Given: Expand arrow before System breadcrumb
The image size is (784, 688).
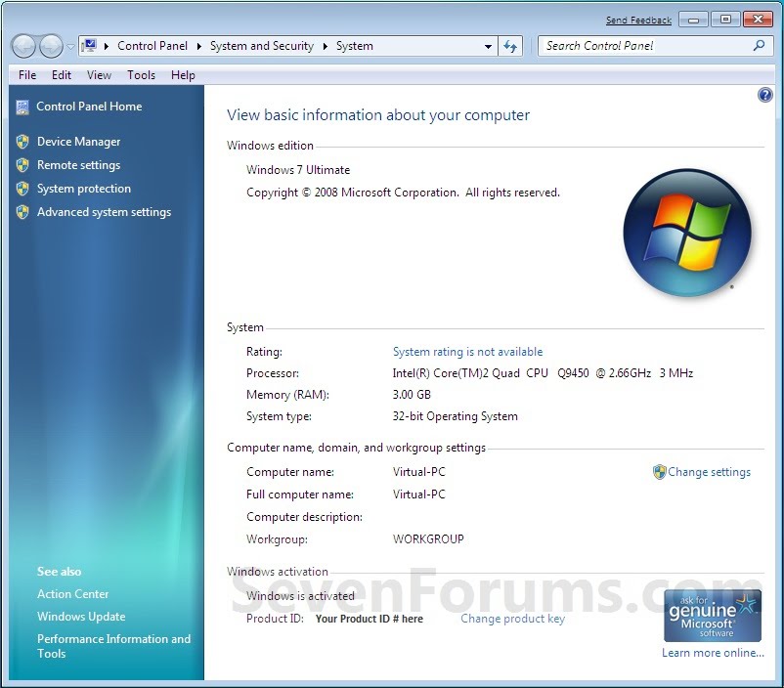Looking at the screenshot, I should [325, 47].
